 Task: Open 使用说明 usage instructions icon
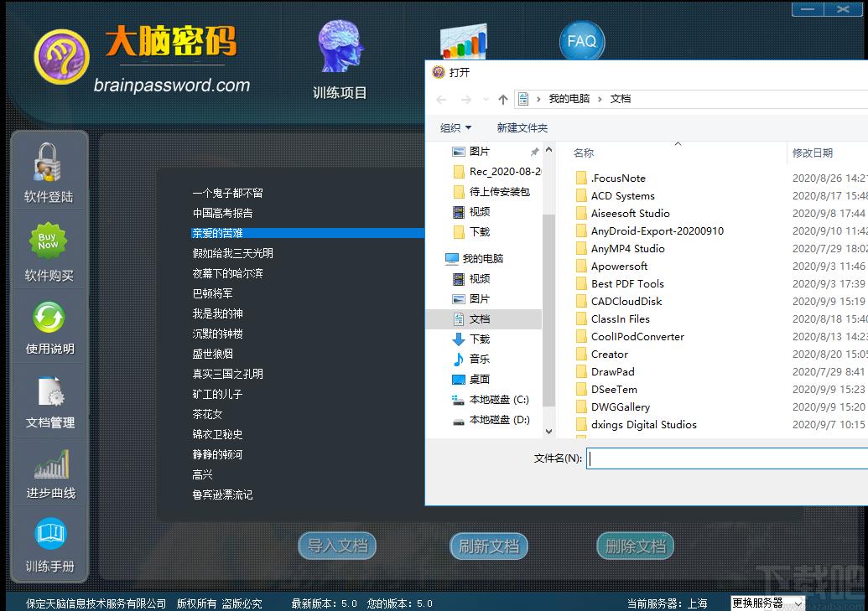click(49, 318)
